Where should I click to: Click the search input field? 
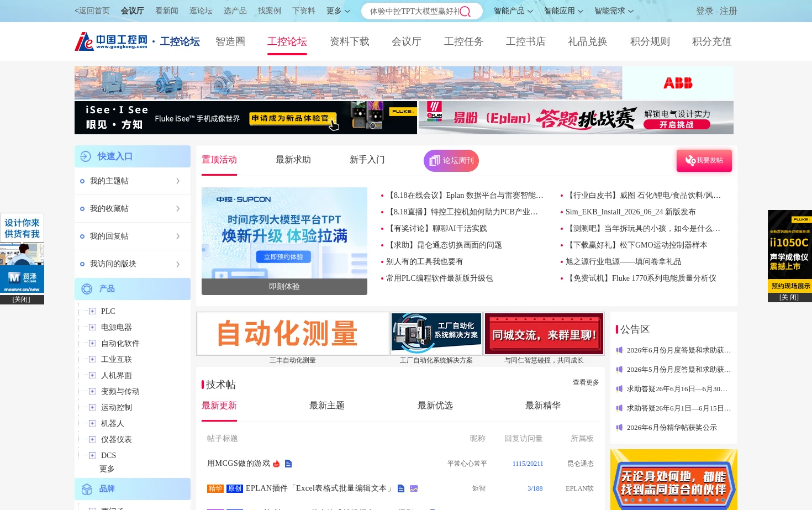(414, 11)
